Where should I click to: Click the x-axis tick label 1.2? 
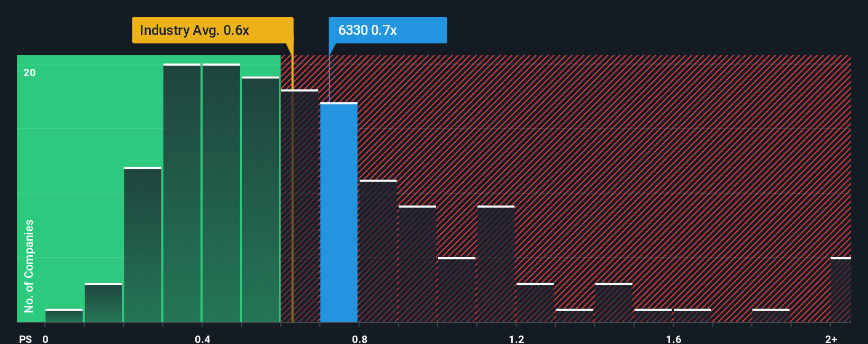517,339
